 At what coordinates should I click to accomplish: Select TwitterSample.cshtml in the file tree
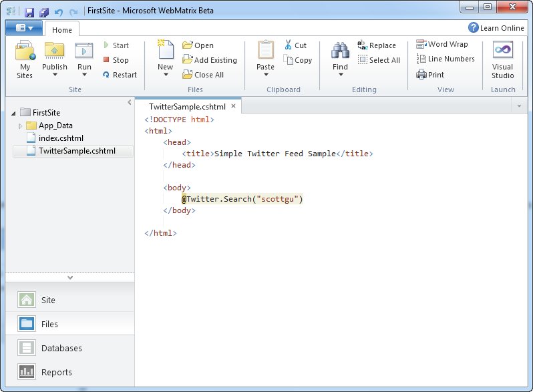pyautogui.click(x=73, y=151)
